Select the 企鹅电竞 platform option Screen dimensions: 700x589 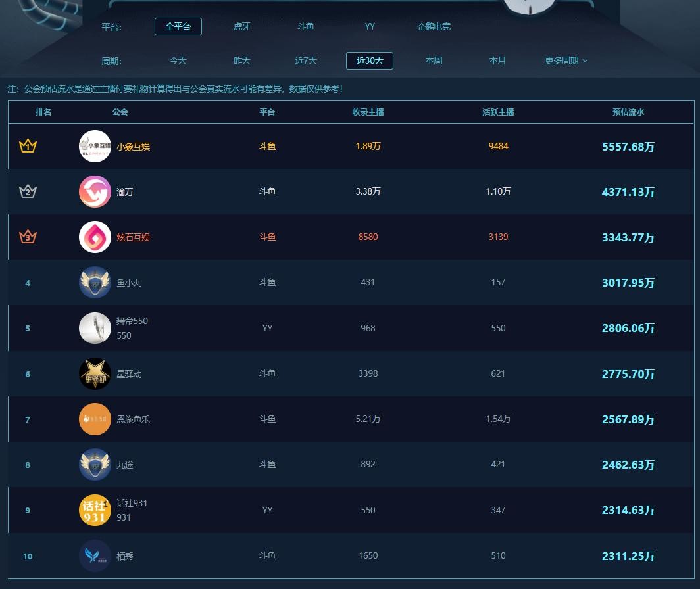(434, 26)
